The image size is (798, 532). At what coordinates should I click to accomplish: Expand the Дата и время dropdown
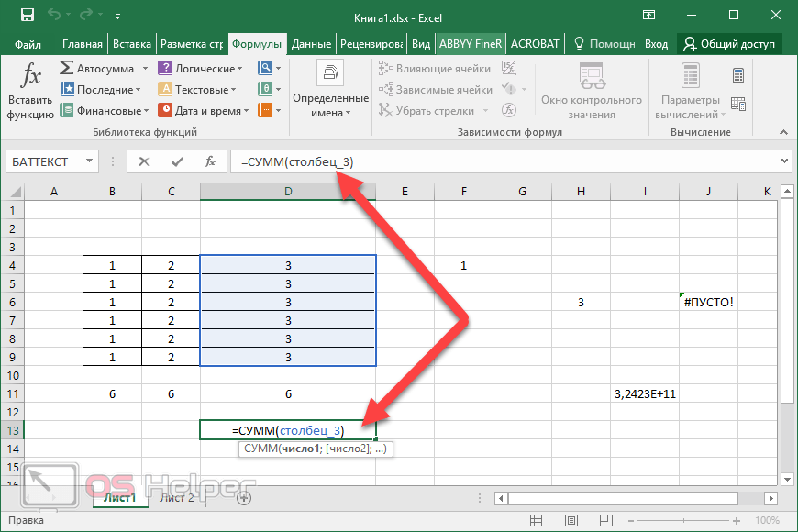206,111
